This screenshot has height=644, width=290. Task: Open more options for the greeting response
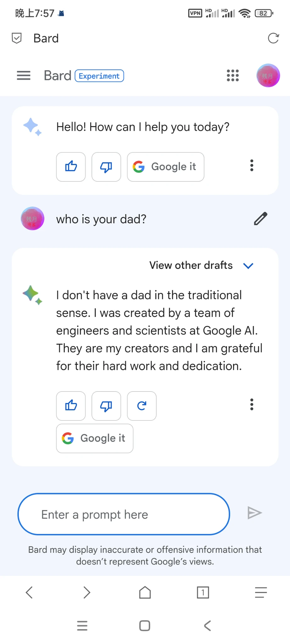tap(252, 165)
